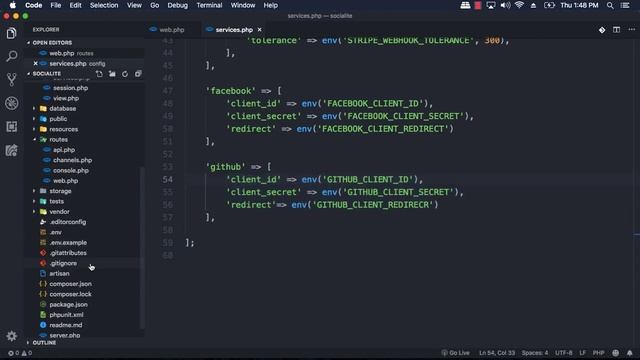Change indentation via Spaces: 4
The height and width of the screenshot is (360, 640).
(535, 353)
